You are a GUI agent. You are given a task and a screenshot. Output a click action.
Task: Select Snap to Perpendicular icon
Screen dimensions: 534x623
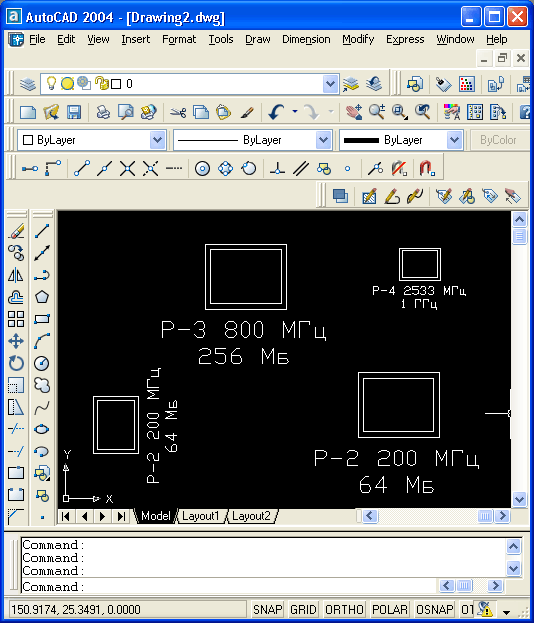click(277, 168)
